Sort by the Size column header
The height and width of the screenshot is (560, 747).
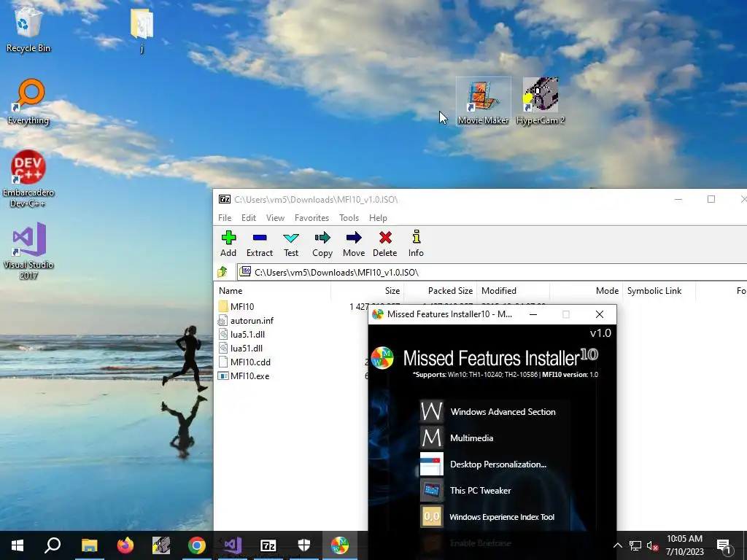[x=368, y=290]
